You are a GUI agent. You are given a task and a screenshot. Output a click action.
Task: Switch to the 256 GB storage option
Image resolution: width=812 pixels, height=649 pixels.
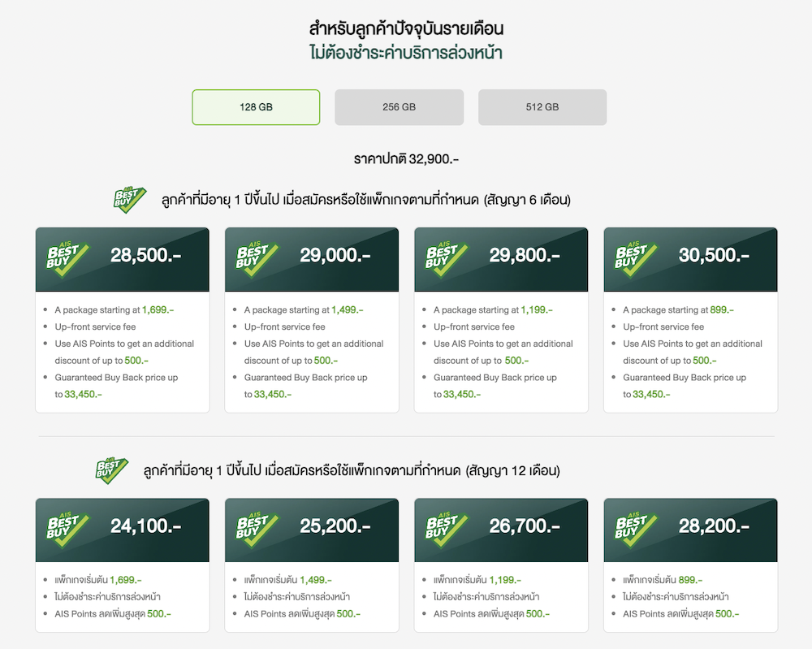(x=399, y=107)
